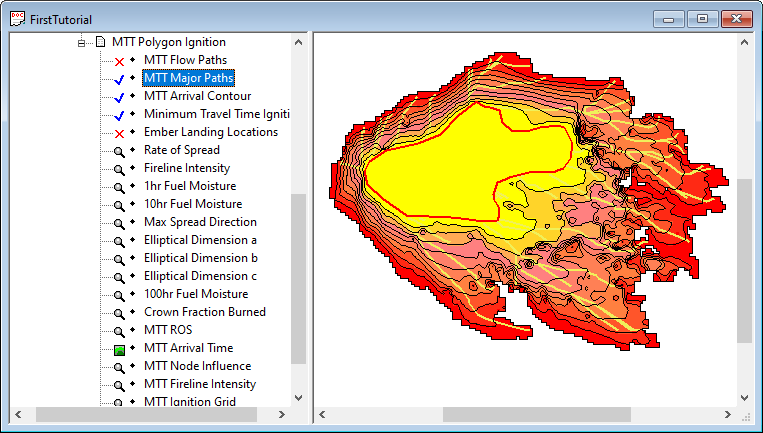Click the tree panel horizontal scrollbar thumb
Screen dimensions: 763x433
click(x=146, y=415)
